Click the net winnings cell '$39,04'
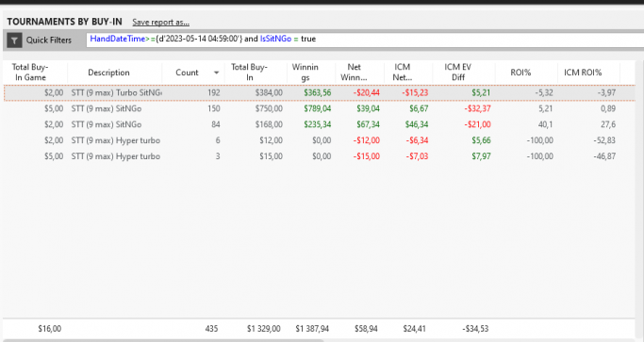This screenshot has width=644, height=342. [x=368, y=108]
